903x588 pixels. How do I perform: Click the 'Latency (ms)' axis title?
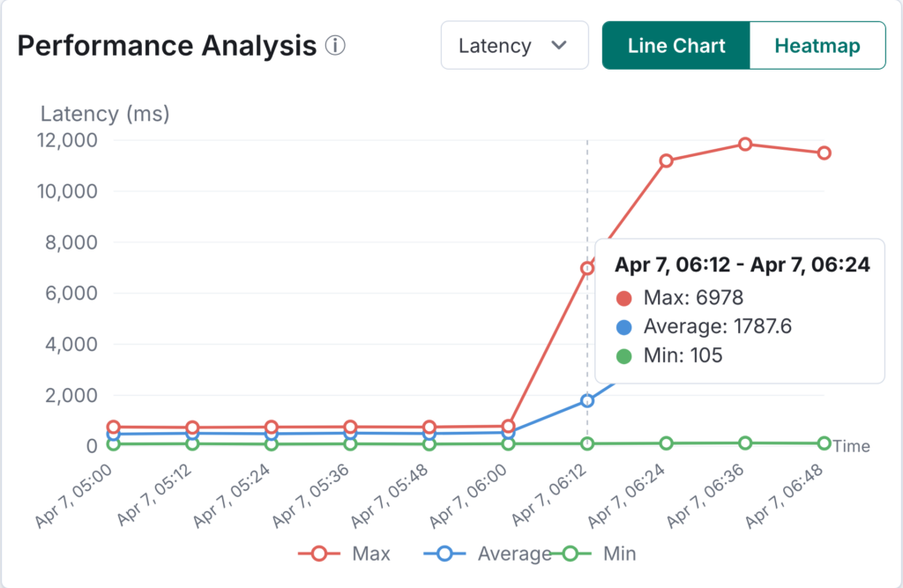point(105,114)
